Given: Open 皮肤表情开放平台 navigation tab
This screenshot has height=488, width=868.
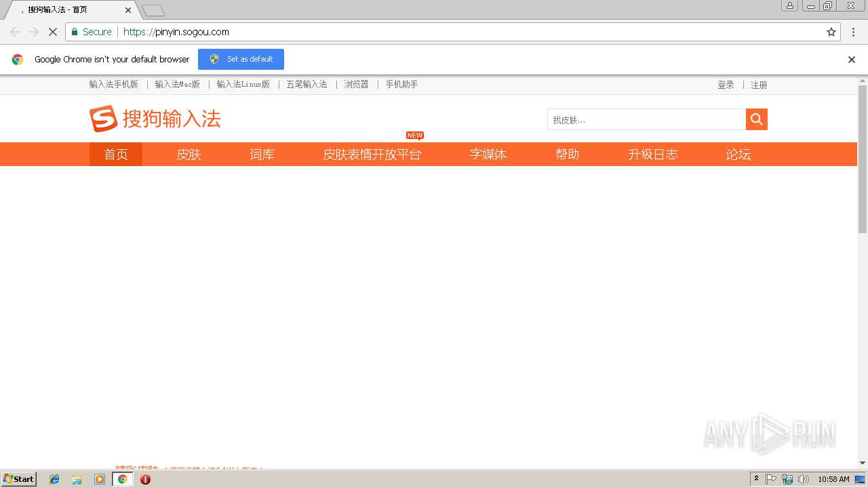Looking at the screenshot, I should coord(372,155).
